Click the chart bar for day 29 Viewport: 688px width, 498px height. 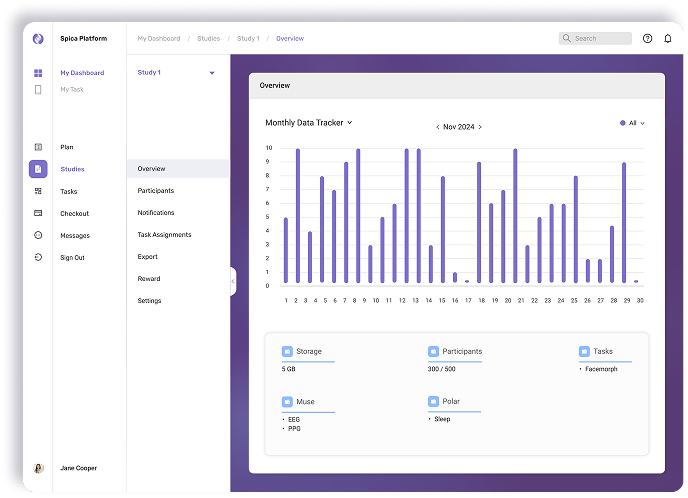click(624, 223)
